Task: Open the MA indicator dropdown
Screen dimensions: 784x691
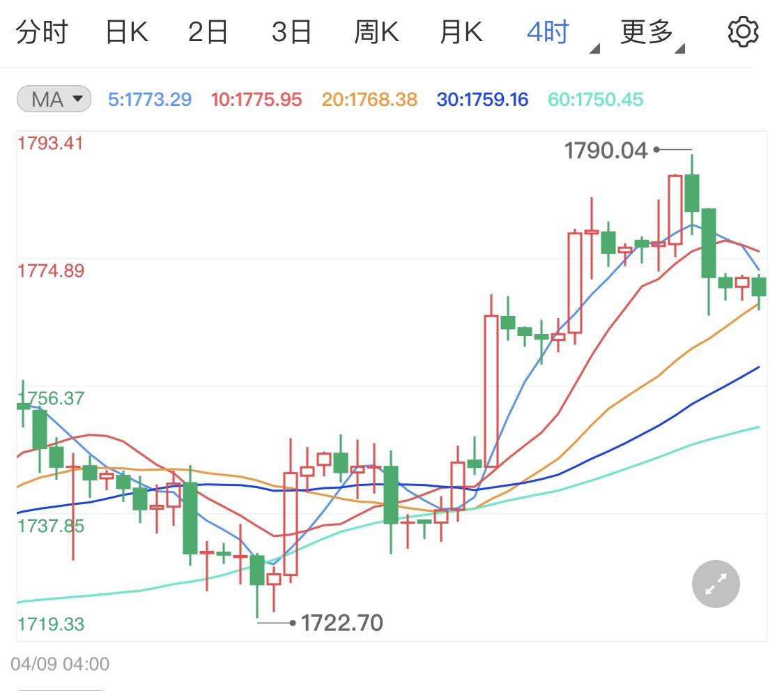Action: [x=54, y=98]
